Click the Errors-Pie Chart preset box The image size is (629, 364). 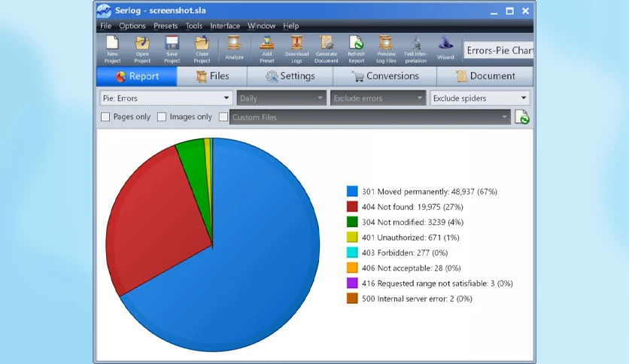click(498, 50)
